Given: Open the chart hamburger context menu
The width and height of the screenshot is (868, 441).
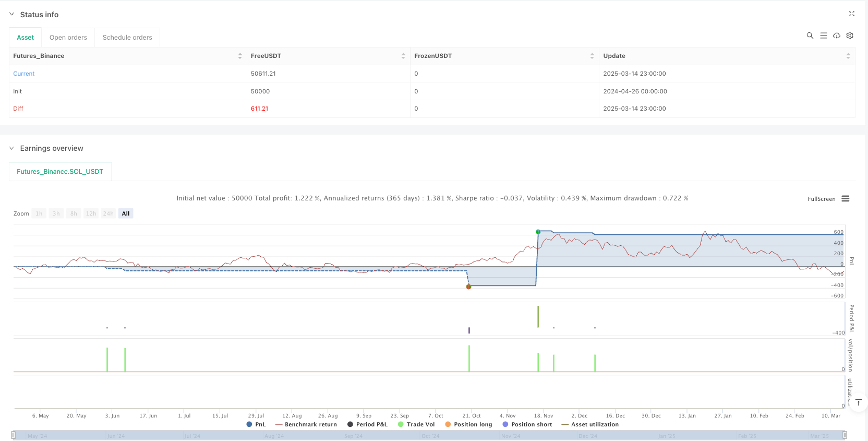Looking at the screenshot, I should coord(846,199).
